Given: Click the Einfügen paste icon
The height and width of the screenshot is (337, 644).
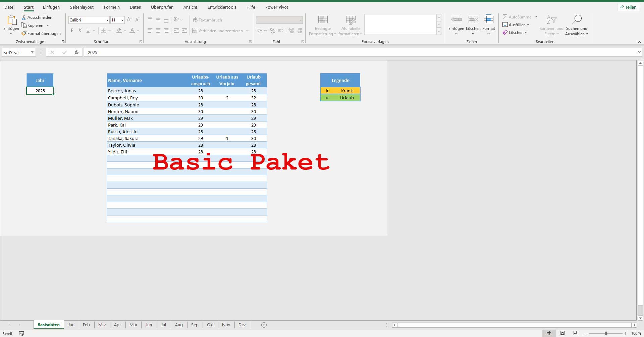Looking at the screenshot, I should coord(11,20).
